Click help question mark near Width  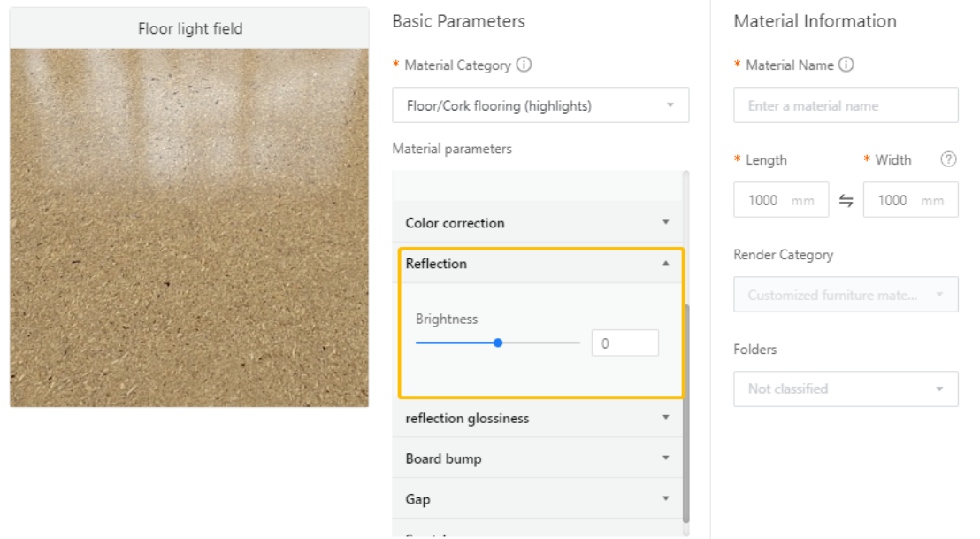948,160
